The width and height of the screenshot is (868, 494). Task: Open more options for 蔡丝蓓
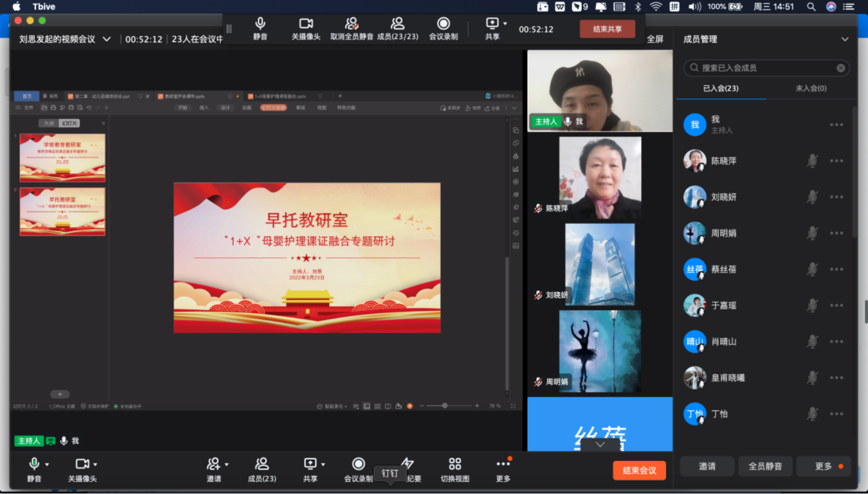point(836,269)
